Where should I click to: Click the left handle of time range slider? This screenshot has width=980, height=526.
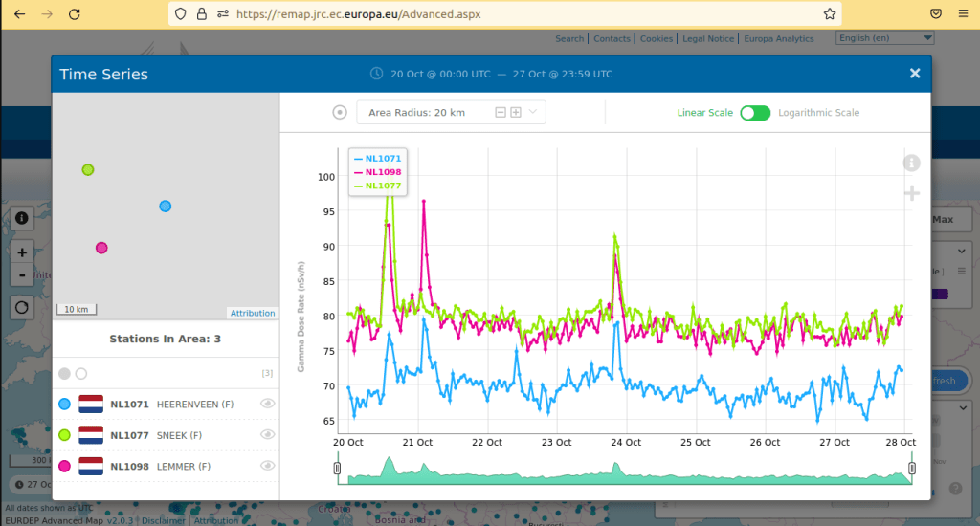click(x=337, y=468)
